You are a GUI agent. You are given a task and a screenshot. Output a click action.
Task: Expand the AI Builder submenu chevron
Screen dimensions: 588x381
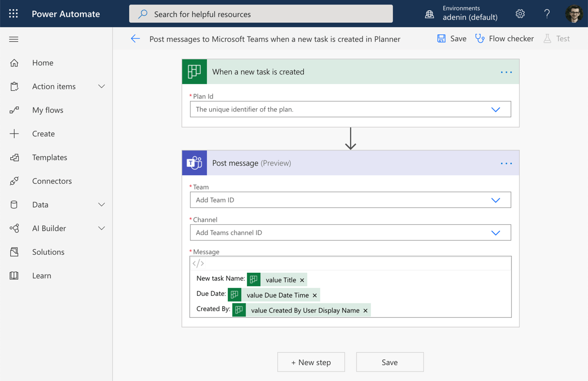(101, 228)
